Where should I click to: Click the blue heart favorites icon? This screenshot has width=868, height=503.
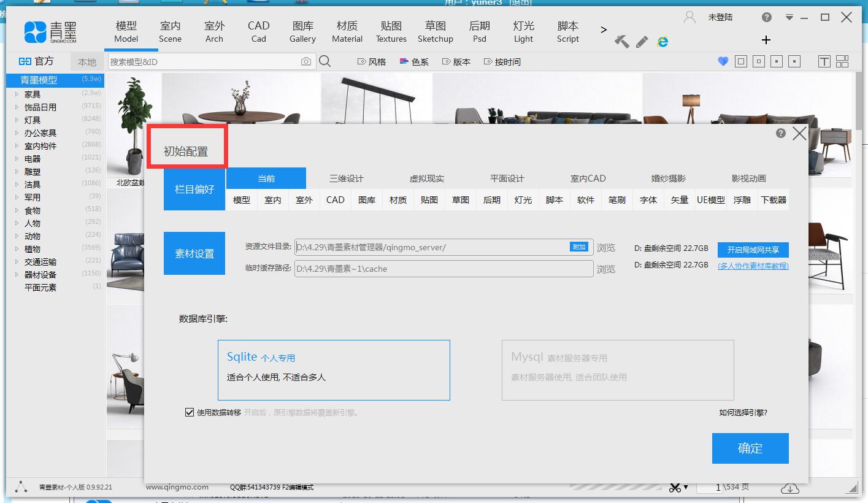pyautogui.click(x=723, y=61)
